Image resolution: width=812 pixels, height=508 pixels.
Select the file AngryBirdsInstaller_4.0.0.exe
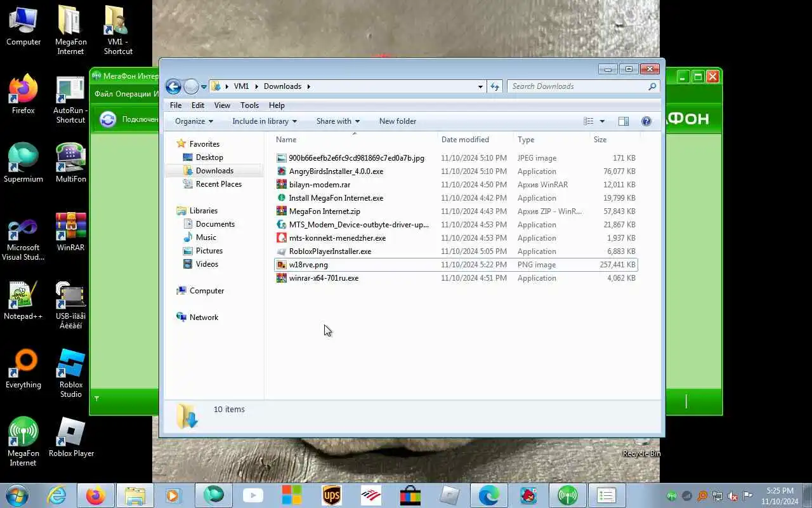[336, 171]
